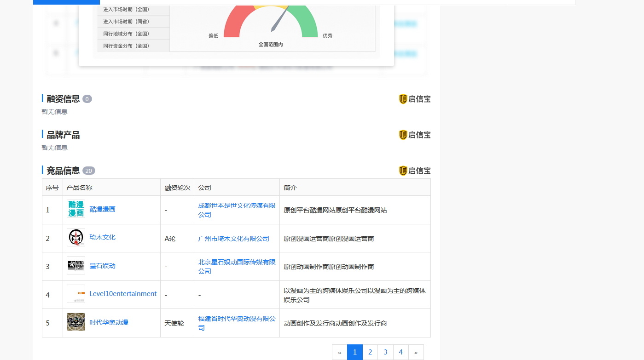Select 同行资金分布（全国） row in chart panel
The image size is (644, 360).
[x=133, y=46]
